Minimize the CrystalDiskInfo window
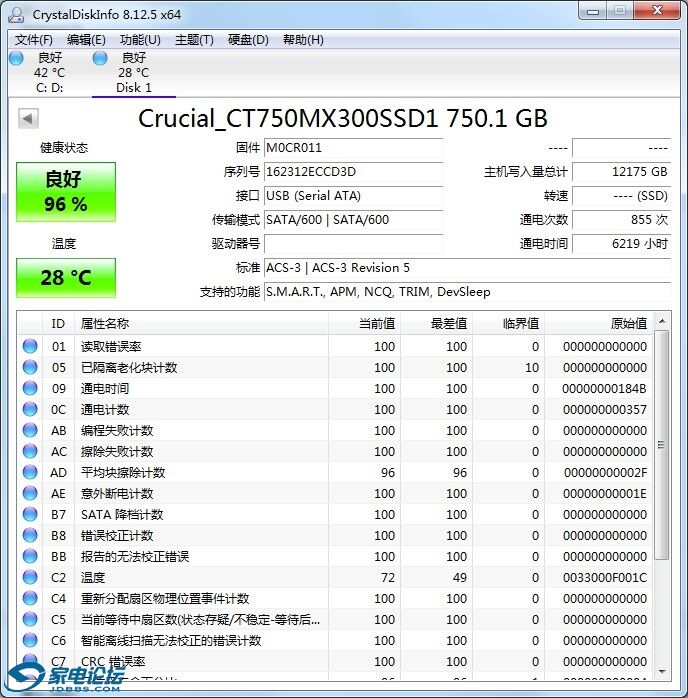Screen dimensions: 688x698 point(593,11)
